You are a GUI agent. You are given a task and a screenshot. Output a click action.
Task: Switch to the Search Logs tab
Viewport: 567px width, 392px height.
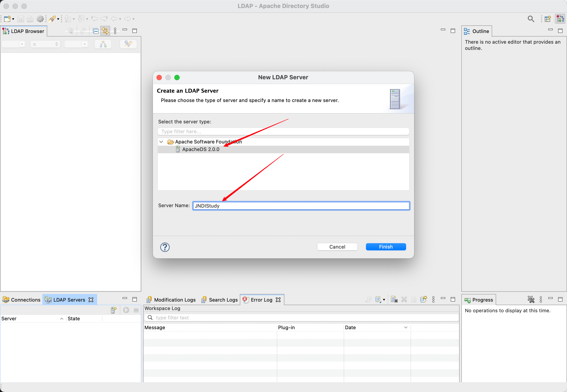[220, 300]
